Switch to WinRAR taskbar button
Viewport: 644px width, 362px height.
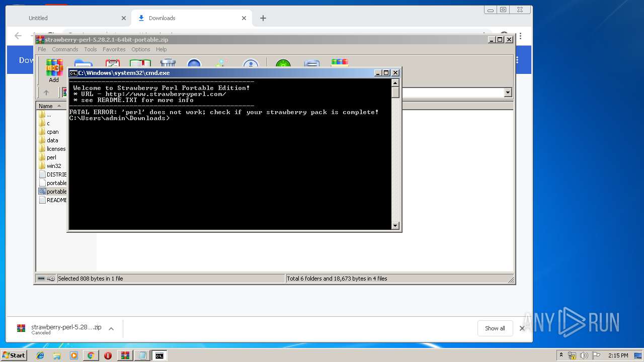[125, 355]
